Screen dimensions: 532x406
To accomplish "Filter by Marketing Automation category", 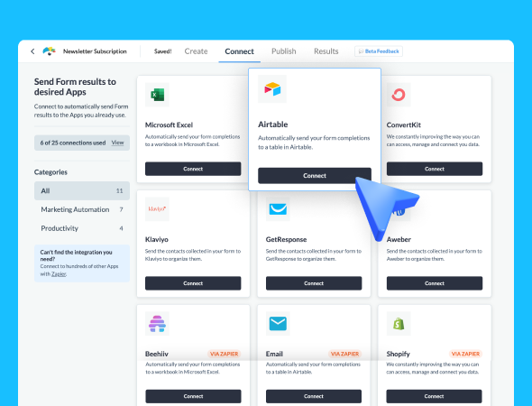I will click(82, 209).
